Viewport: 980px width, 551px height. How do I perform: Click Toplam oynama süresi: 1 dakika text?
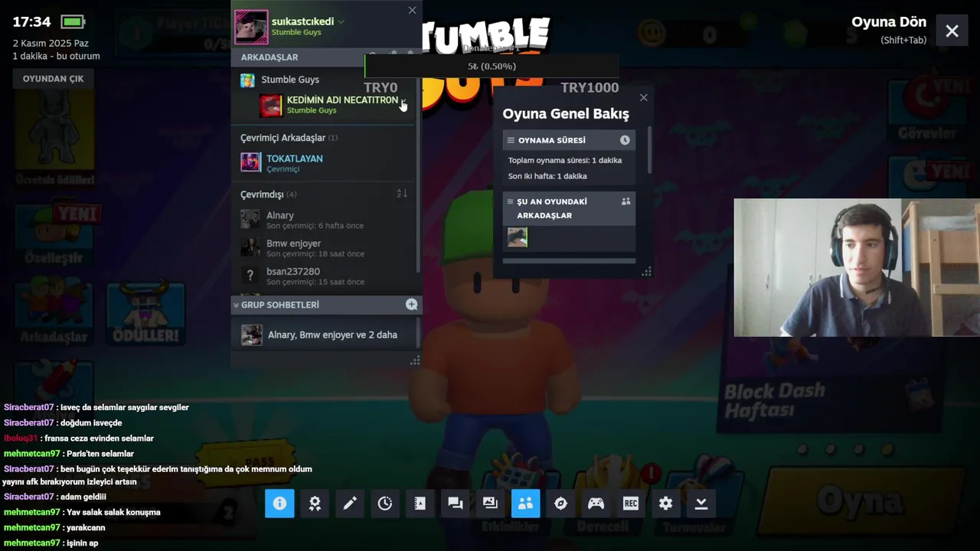tap(565, 160)
